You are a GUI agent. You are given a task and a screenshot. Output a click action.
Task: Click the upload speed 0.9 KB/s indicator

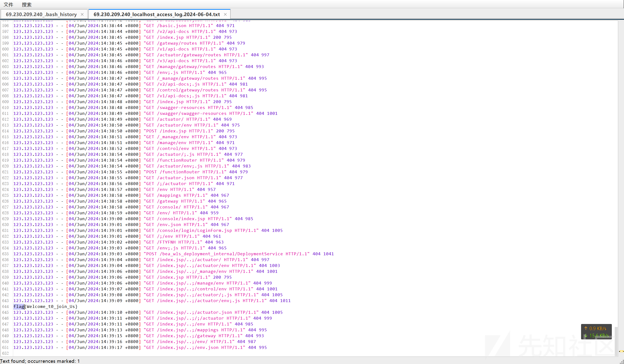point(595,328)
